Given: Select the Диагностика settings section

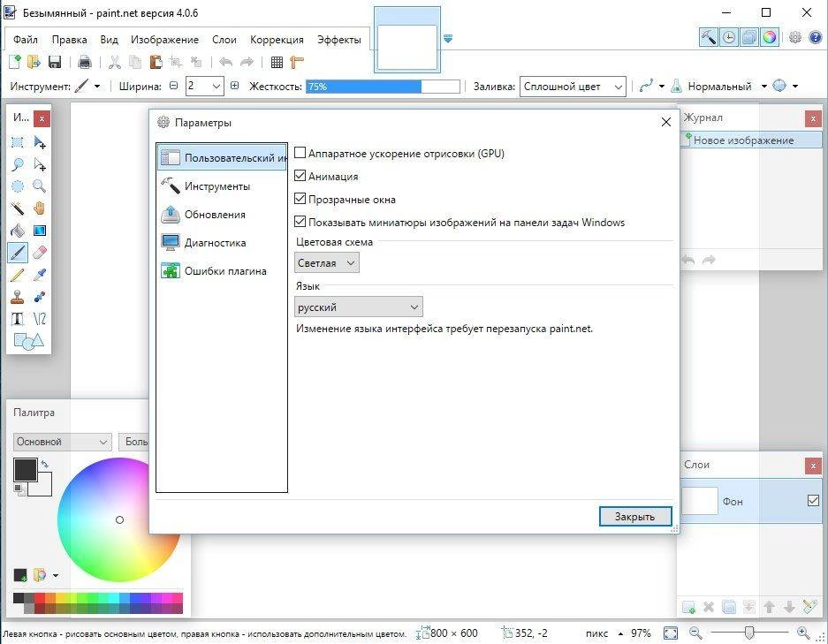Looking at the screenshot, I should tap(222, 243).
